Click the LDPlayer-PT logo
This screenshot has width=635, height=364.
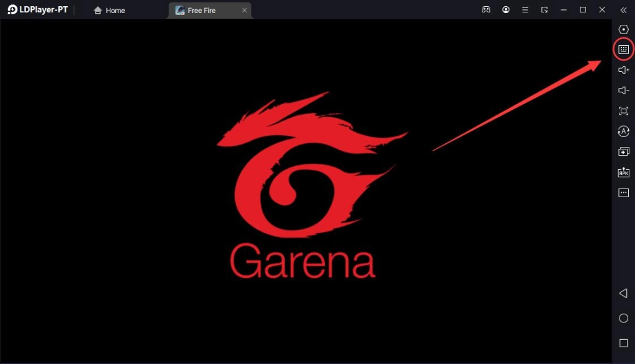pos(38,10)
